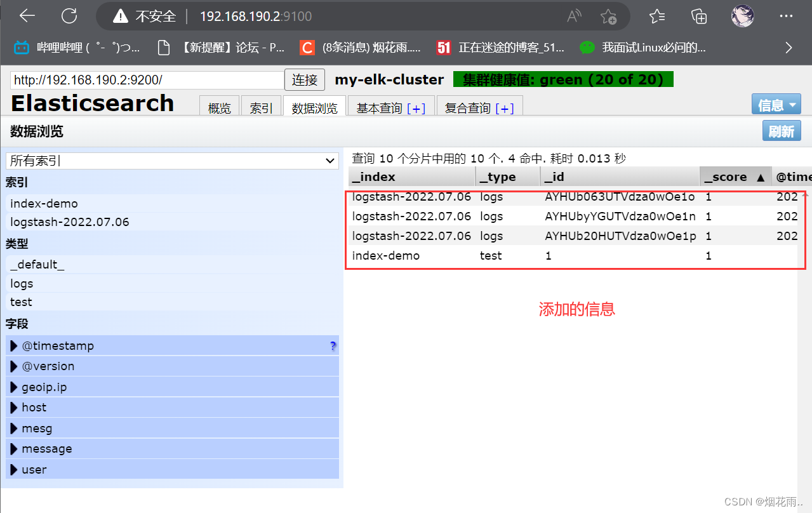Open the 【新提醒】论坛 bookmark
This screenshot has height=513, width=812.
click(222, 48)
